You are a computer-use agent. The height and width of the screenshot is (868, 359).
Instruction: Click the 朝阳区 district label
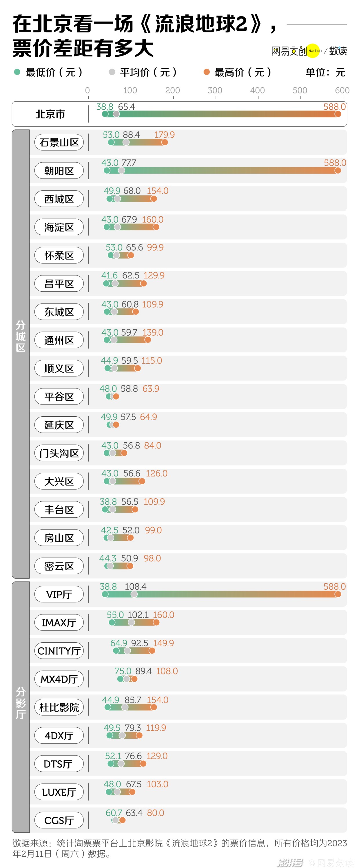coord(59,170)
